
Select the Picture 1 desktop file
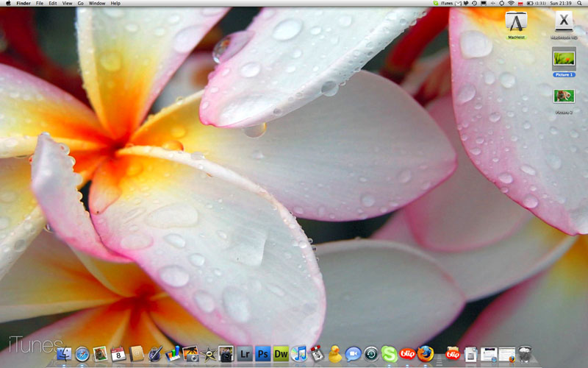pos(564,62)
